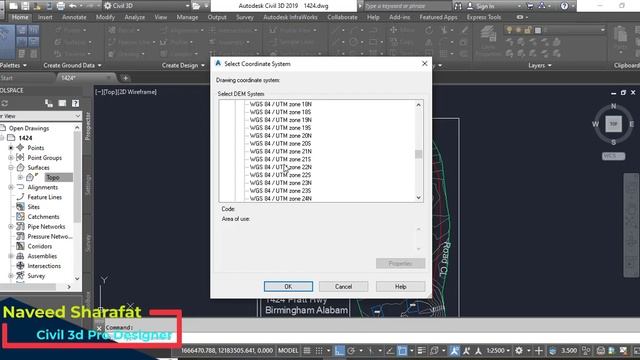Collapse the Surfaces tree node

coord(11,167)
